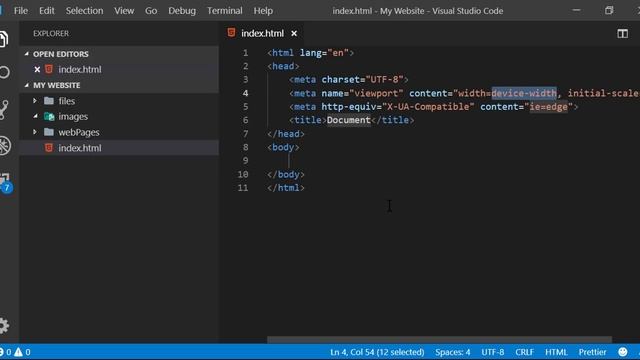640x360 pixels.
Task: Open the Explorer activity bar icon
Action: point(4,39)
